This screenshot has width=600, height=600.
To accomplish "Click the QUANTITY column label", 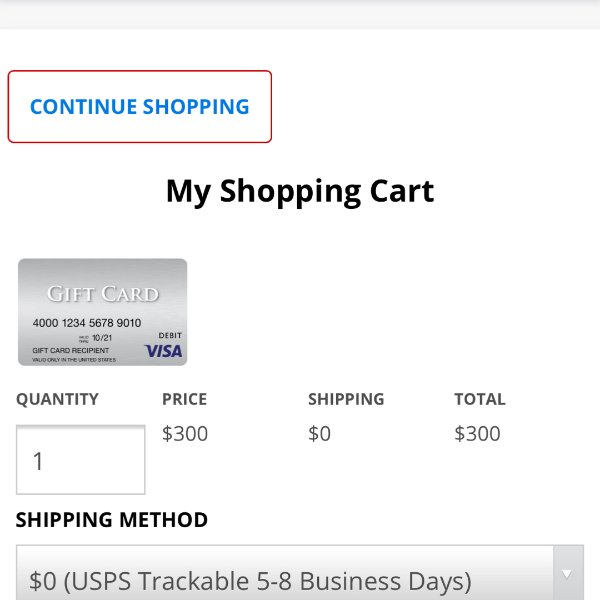I will 57,399.
